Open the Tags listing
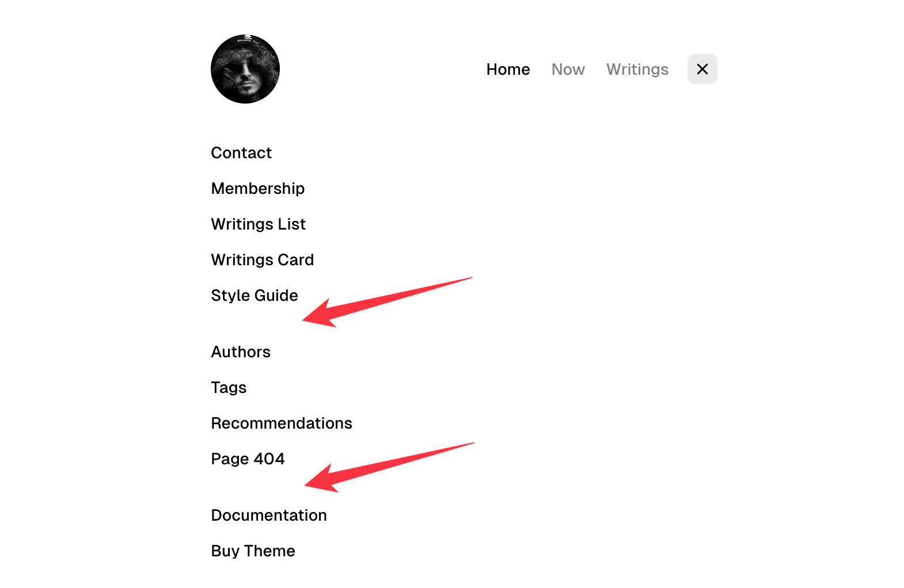The width and height of the screenshot is (904, 588). click(x=229, y=387)
